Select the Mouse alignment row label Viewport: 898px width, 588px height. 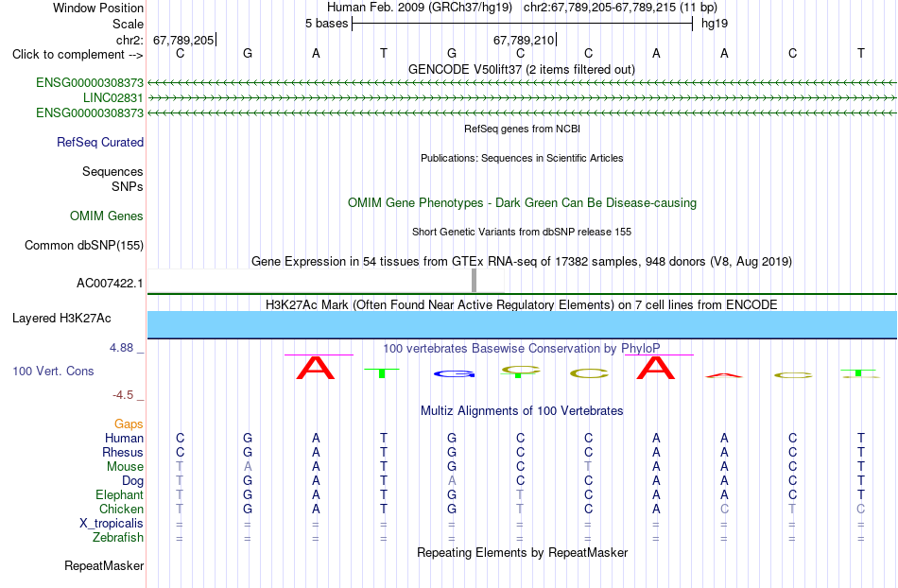(125, 467)
